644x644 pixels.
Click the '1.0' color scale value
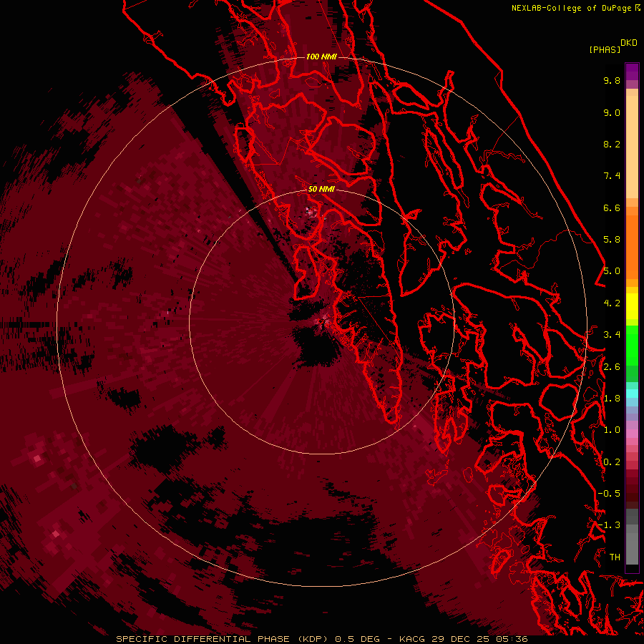pos(612,431)
